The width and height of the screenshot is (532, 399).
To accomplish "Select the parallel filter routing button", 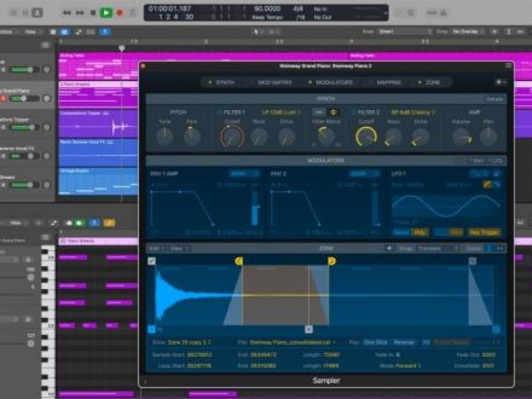I will (333, 112).
